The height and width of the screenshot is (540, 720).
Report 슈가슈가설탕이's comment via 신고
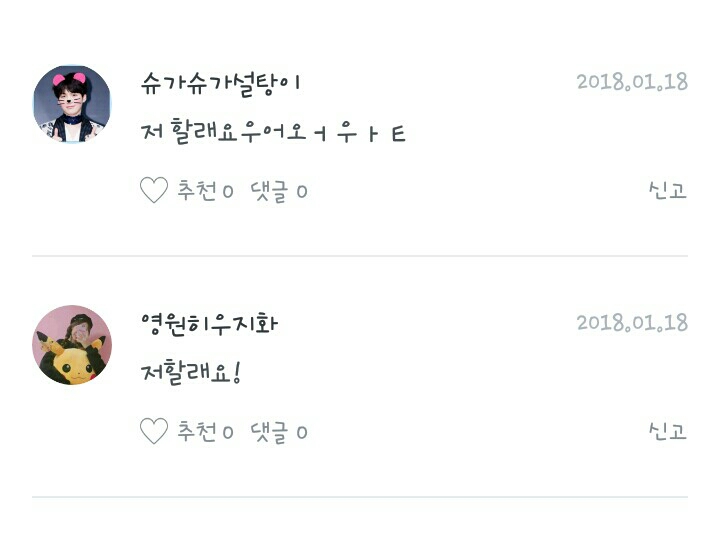click(668, 190)
